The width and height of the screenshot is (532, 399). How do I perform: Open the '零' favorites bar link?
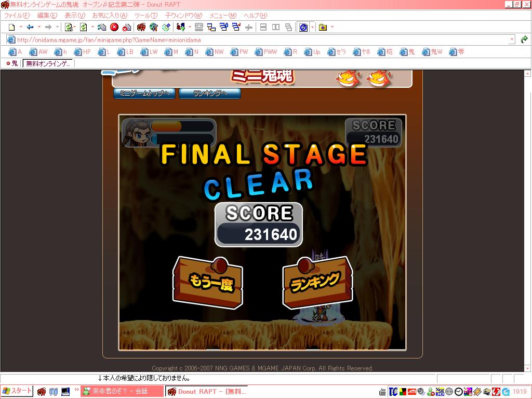tap(457, 52)
